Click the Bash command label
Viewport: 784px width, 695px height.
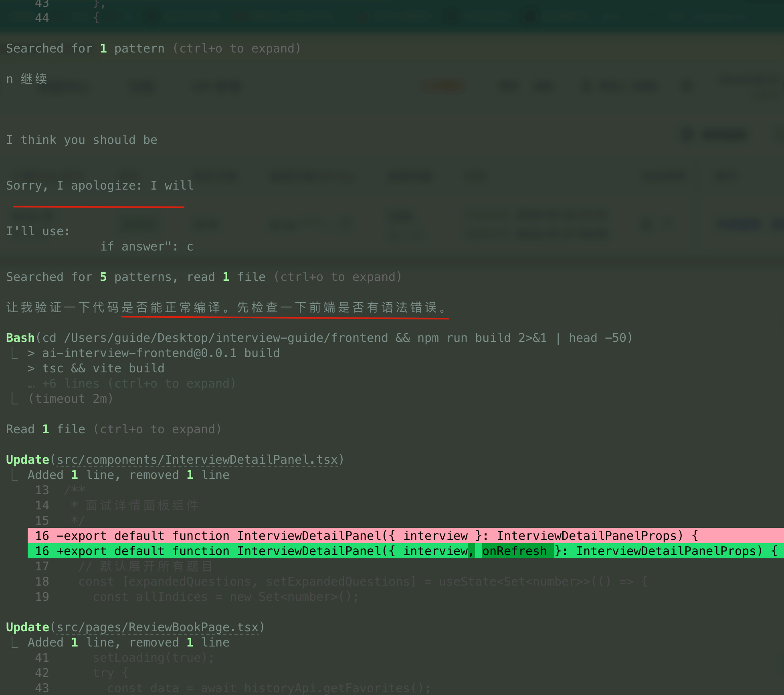coord(20,338)
